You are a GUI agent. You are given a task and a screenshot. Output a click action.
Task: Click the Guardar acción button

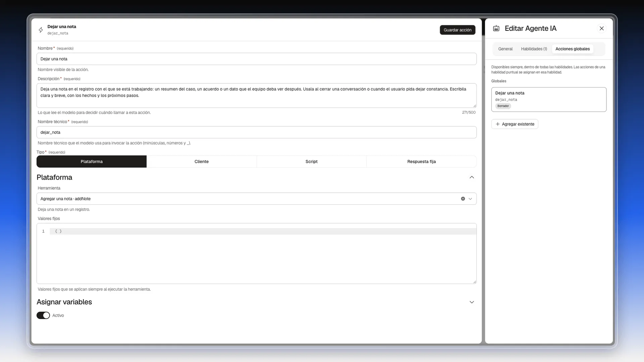(x=458, y=30)
